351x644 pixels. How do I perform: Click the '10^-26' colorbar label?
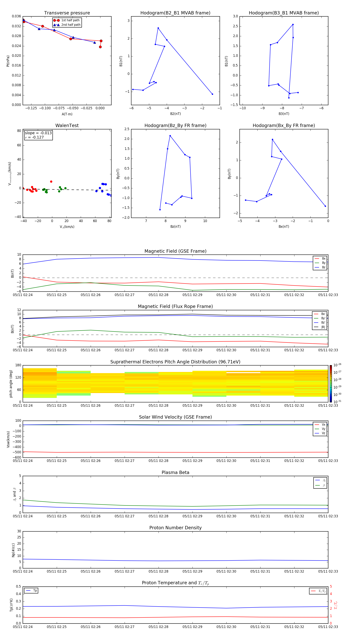pos(337,365)
